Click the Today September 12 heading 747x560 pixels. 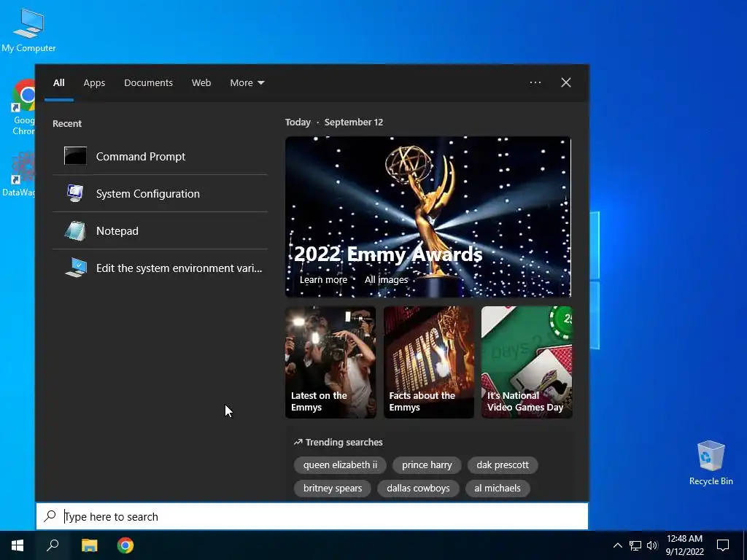(334, 122)
